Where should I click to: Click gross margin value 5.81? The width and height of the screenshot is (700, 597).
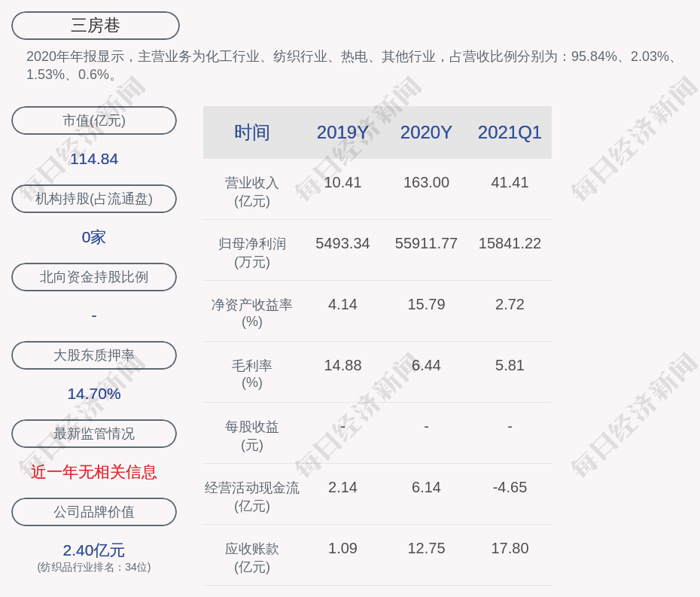tap(510, 365)
